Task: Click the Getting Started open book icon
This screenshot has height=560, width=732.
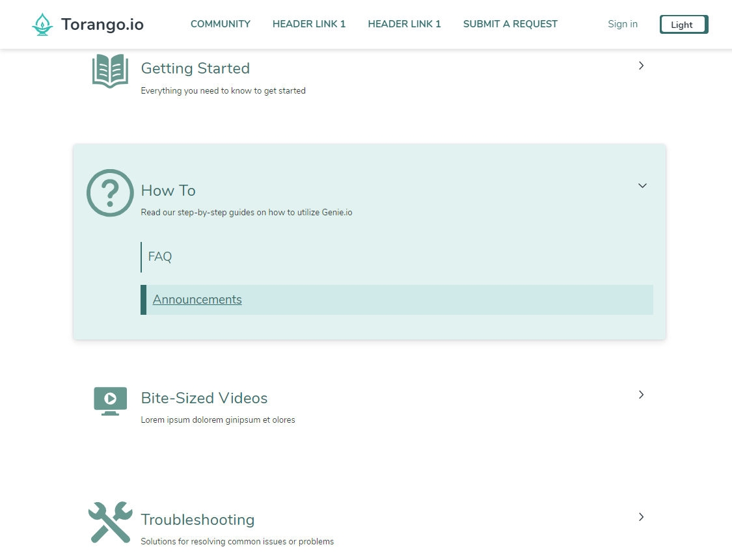Action: click(x=110, y=71)
